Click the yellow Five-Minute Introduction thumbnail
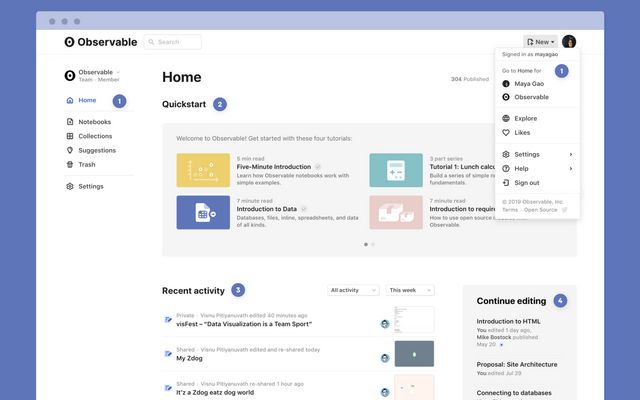640x400 pixels. 203,170
